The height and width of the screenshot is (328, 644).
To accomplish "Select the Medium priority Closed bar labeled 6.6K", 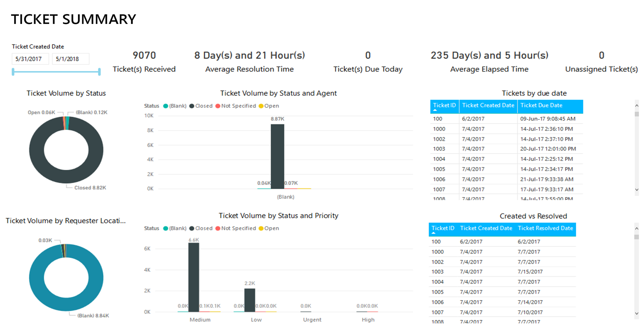I will coord(194,277).
